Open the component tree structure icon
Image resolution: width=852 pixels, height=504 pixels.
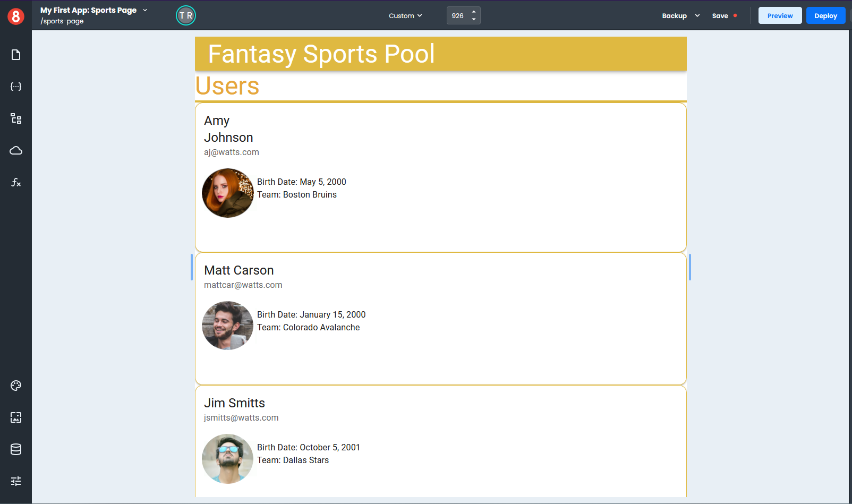tap(16, 118)
